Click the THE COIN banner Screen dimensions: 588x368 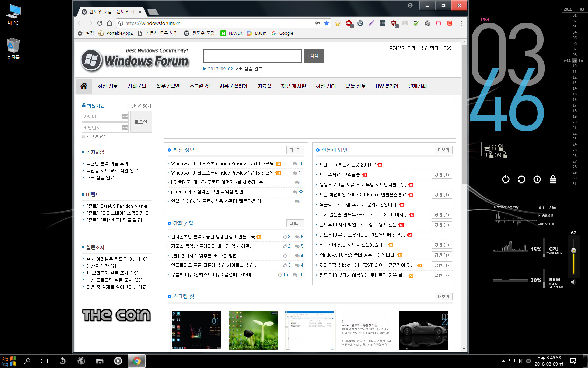click(117, 315)
